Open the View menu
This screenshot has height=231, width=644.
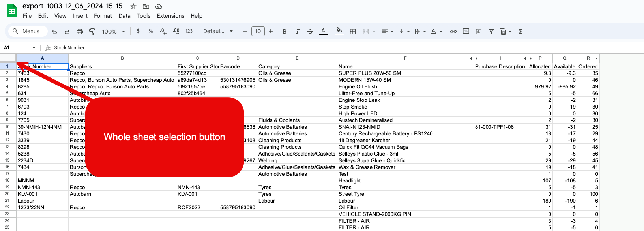pos(60,16)
